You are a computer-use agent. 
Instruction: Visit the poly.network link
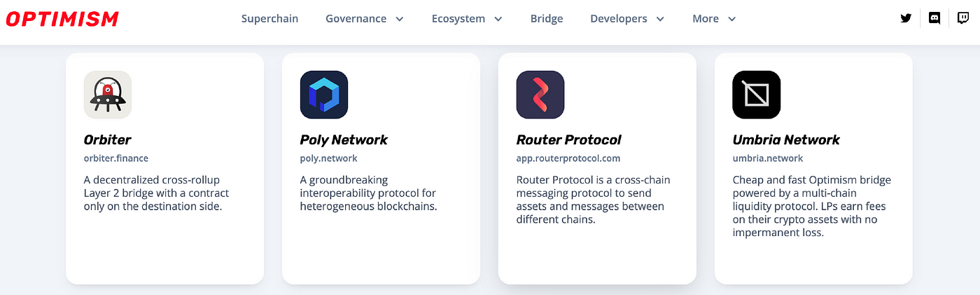[329, 158]
